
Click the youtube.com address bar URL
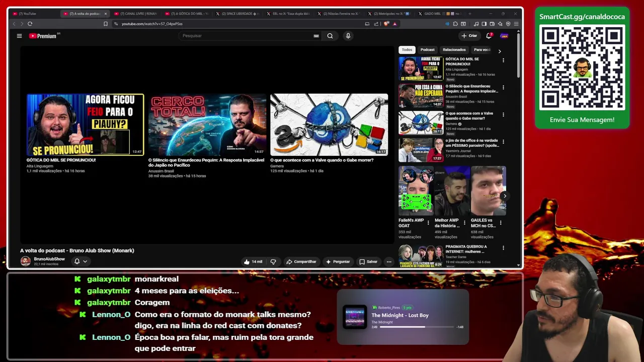(152, 24)
